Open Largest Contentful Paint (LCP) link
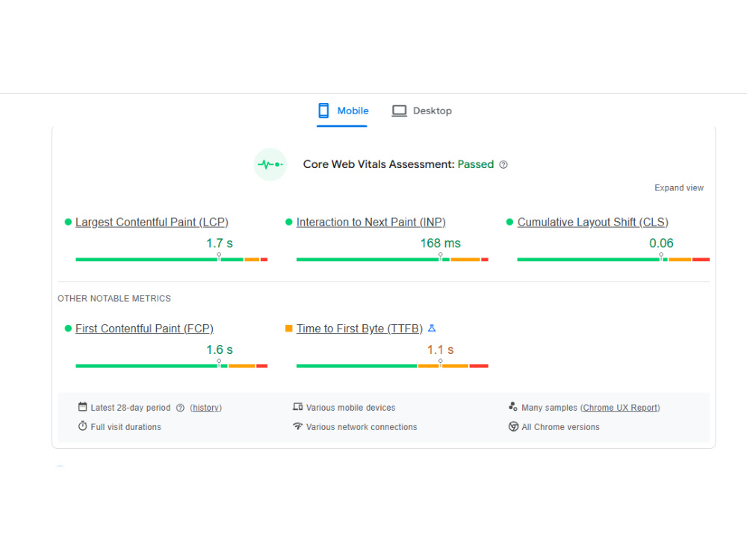The width and height of the screenshot is (747, 560). point(152,222)
